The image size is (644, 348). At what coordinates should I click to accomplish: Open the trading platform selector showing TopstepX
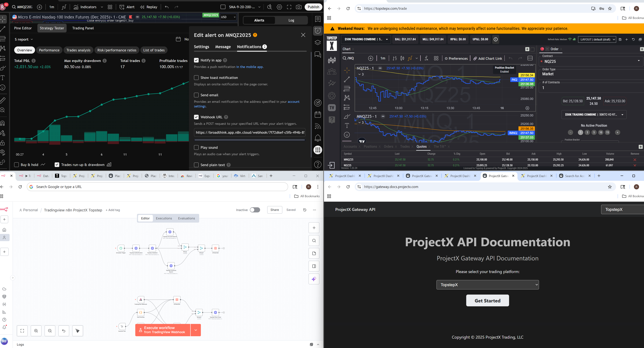(487, 284)
